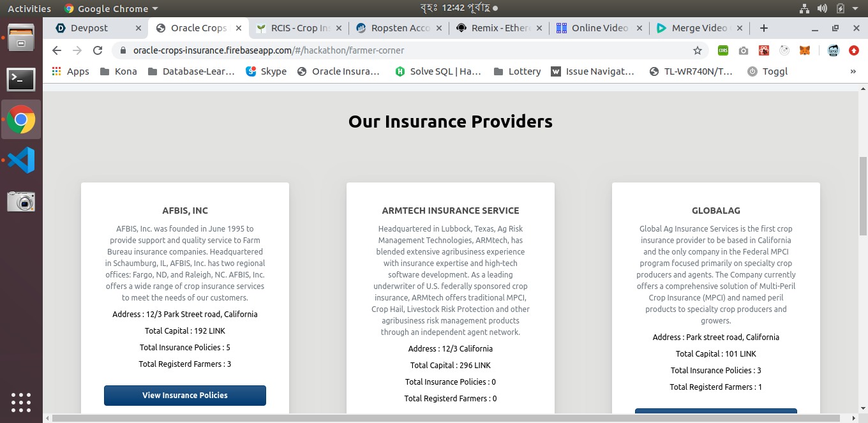868x423 pixels.
Task: Switch to the Devpost tab
Action: (x=90, y=28)
